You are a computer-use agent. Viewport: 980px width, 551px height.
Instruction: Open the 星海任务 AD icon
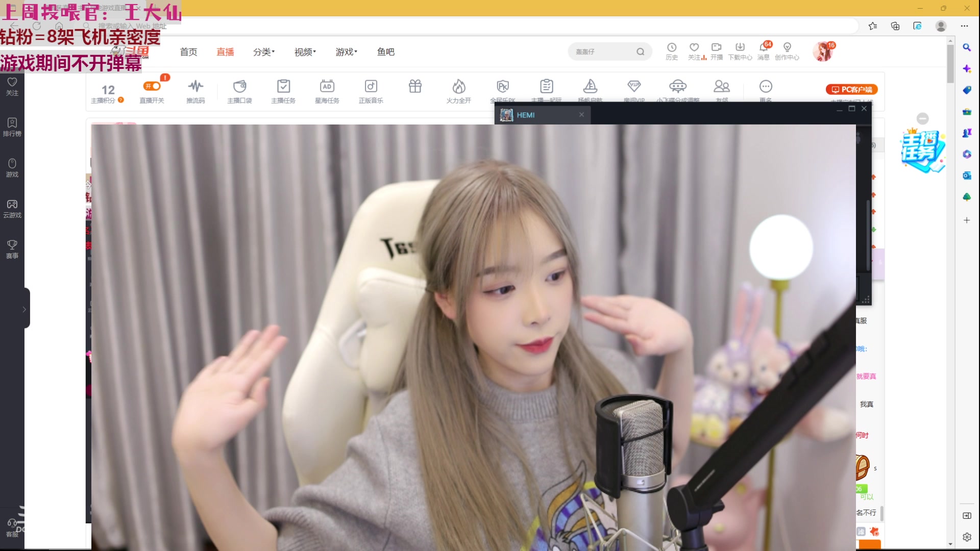(327, 86)
